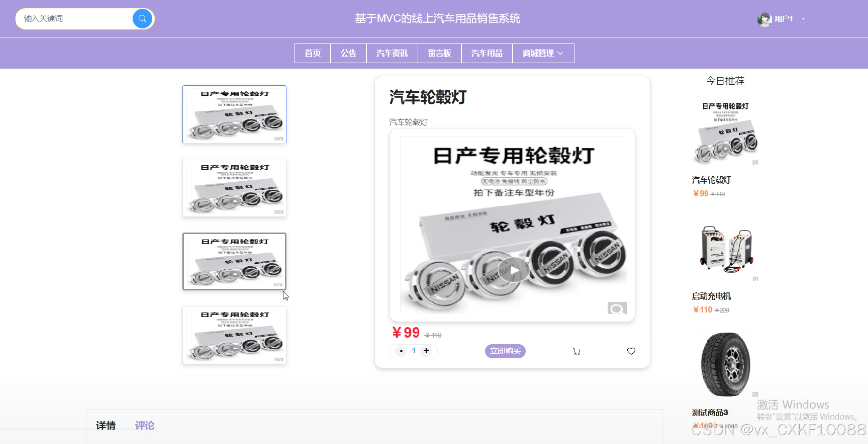The height and width of the screenshot is (444, 868).
Task: Click the blue search magnifier button
Action: coord(142,18)
